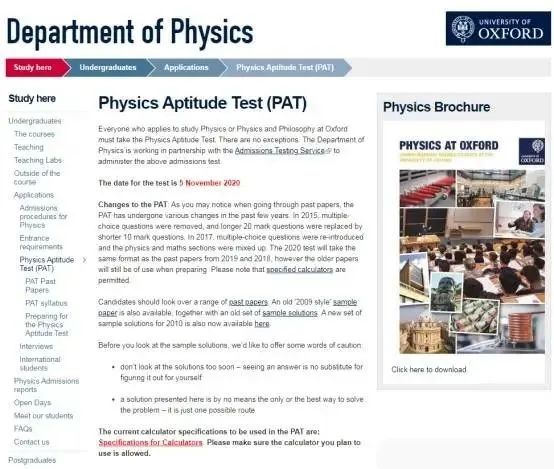Viewport: 554px width, 469px height.
Task: Click the Click here to download link
Action: [x=429, y=369]
